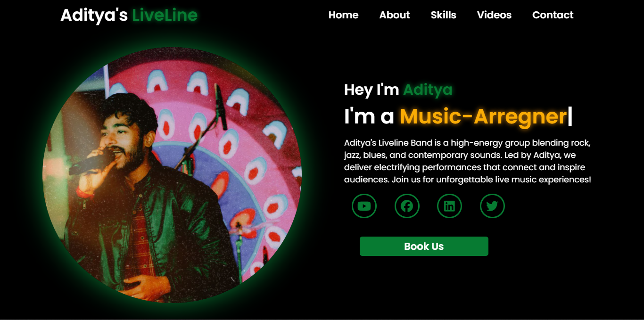
Task: Click the "Hey I'm" greeting text
Action: point(372,90)
